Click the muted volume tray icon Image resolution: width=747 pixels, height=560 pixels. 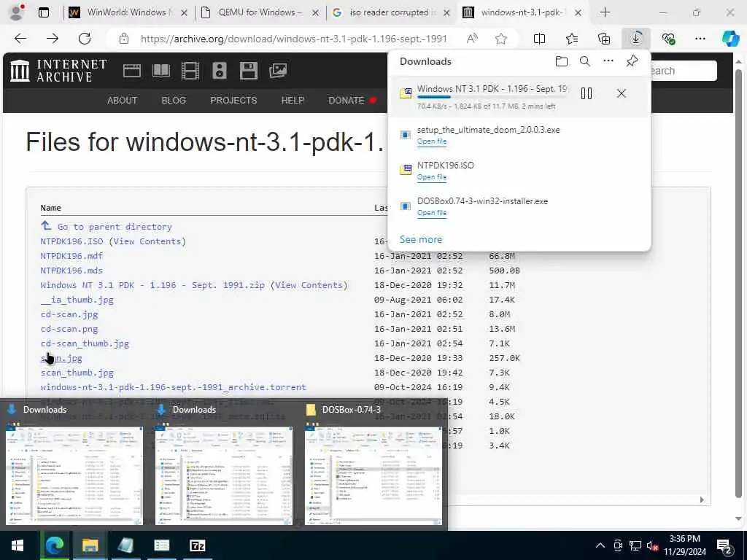[x=652, y=545]
